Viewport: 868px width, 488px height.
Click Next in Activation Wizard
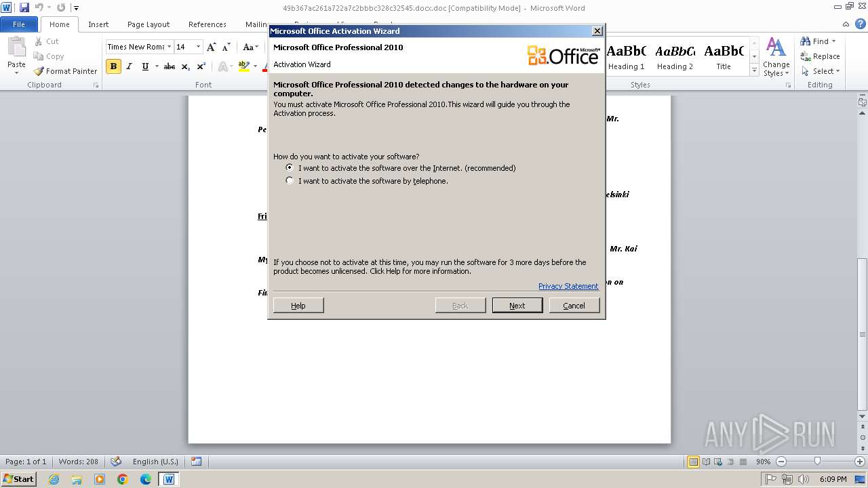click(517, 306)
